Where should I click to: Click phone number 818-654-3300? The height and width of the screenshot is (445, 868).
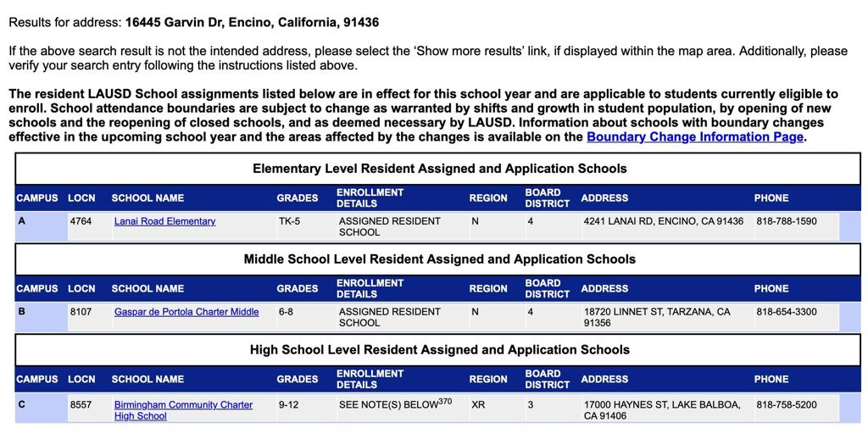click(x=787, y=312)
